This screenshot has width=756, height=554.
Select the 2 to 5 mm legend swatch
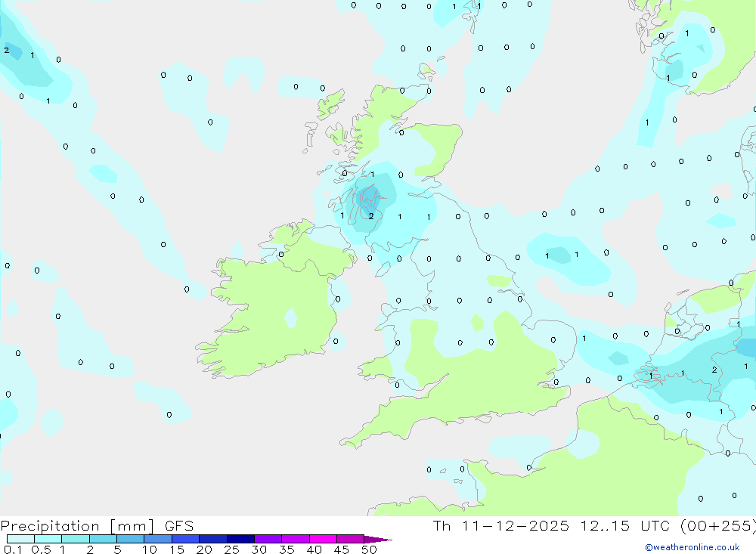(103, 539)
